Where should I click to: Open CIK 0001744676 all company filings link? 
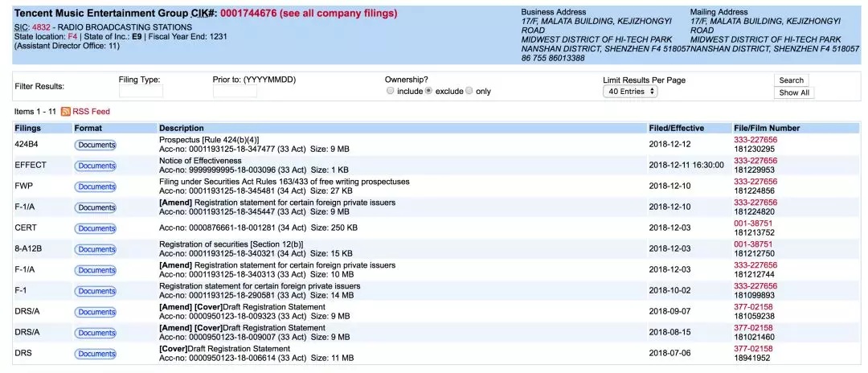309,14
